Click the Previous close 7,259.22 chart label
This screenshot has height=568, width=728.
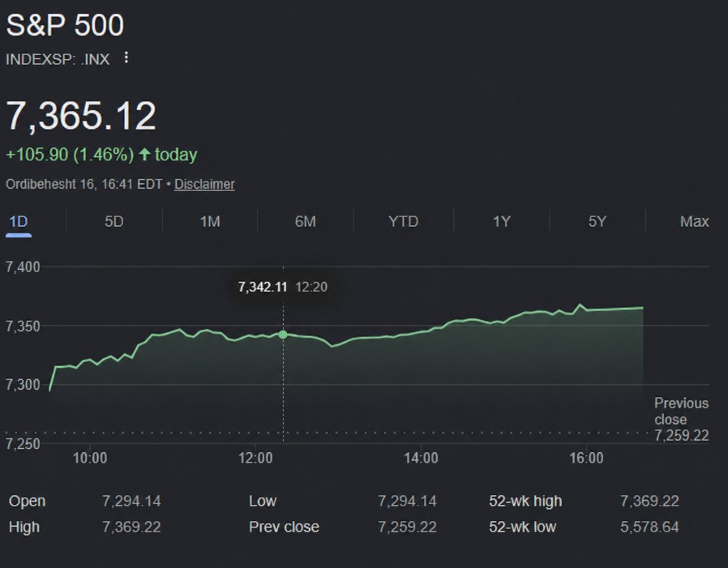[x=681, y=420]
